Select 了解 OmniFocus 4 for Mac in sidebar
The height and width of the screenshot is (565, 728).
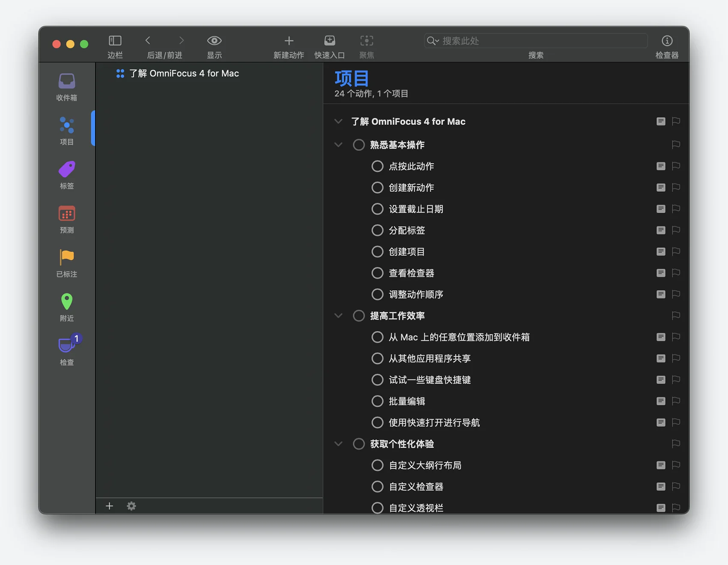pos(184,73)
